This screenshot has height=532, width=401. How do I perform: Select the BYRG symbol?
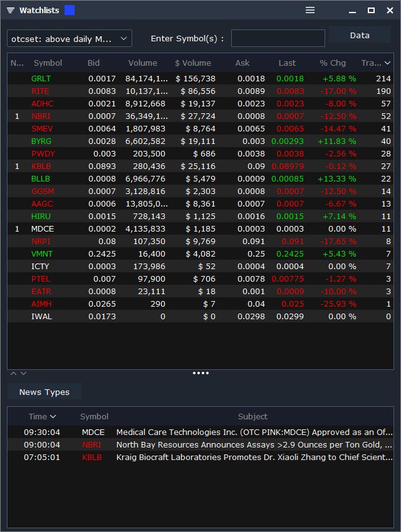41,141
